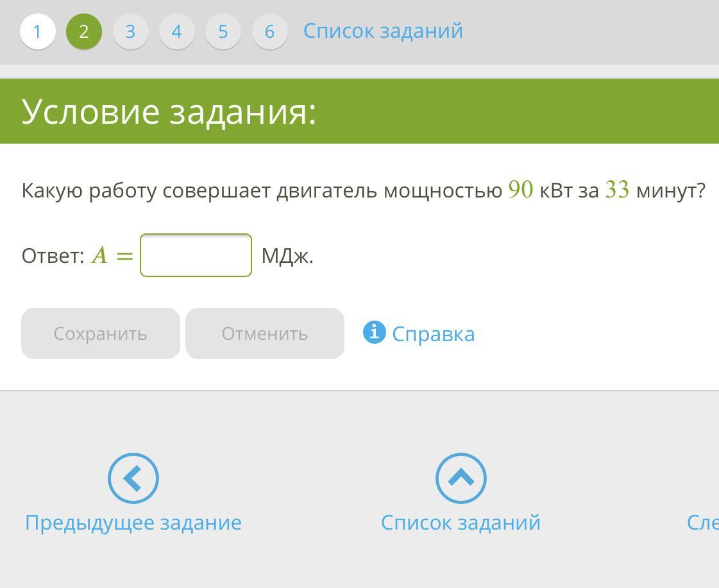Focus the answer input field for A

pyautogui.click(x=196, y=255)
